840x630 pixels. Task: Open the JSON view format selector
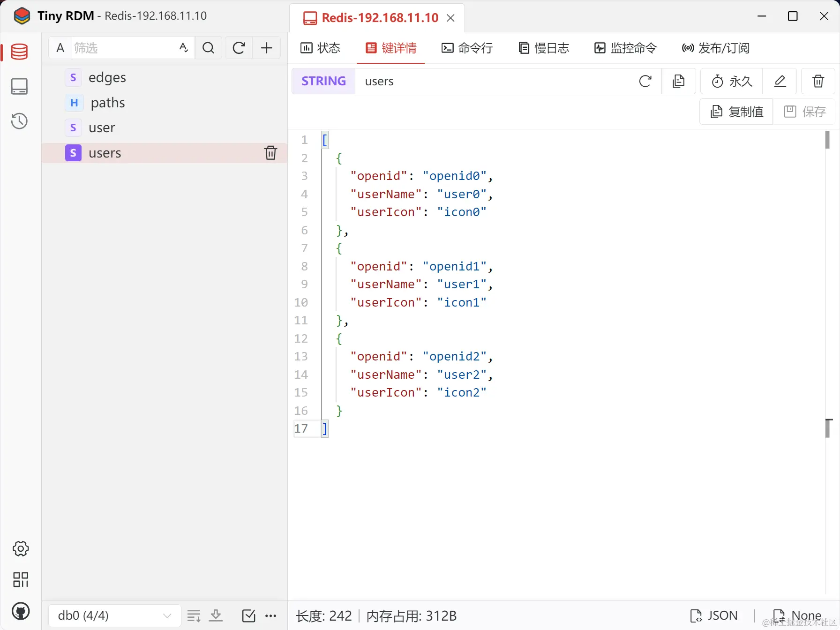click(x=714, y=615)
